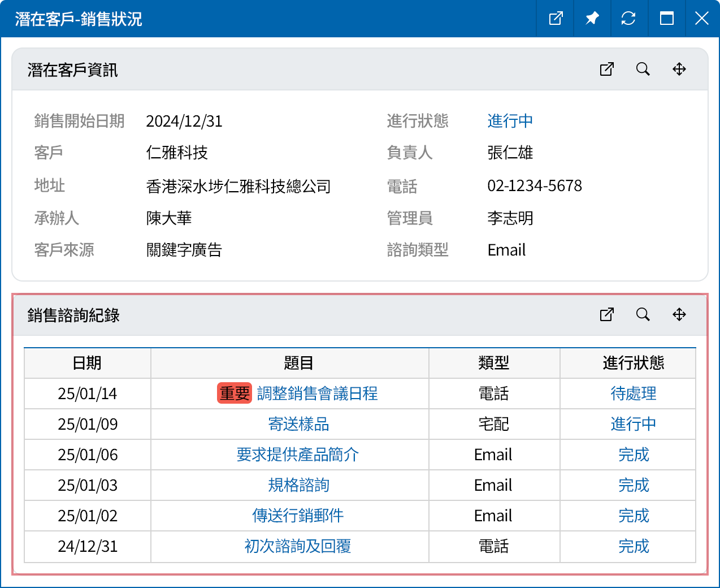The width and height of the screenshot is (720, 588).
Task: Refresh the window using reload icon
Action: pyautogui.click(x=628, y=19)
